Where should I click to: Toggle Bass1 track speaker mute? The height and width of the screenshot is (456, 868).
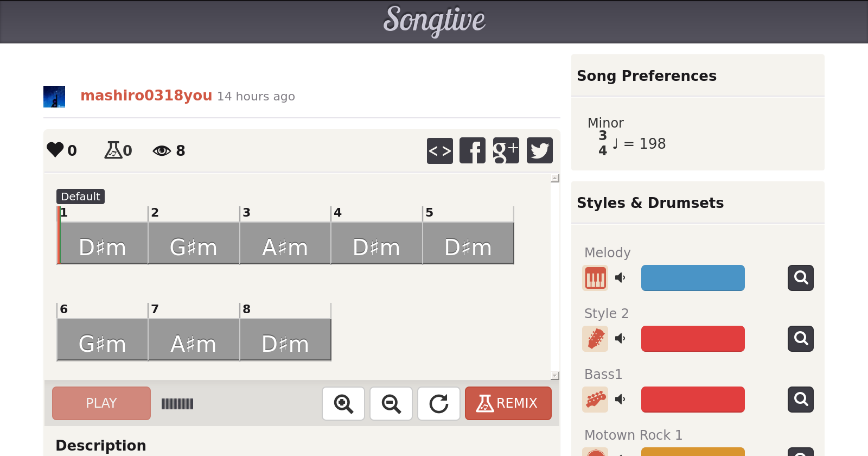point(620,400)
